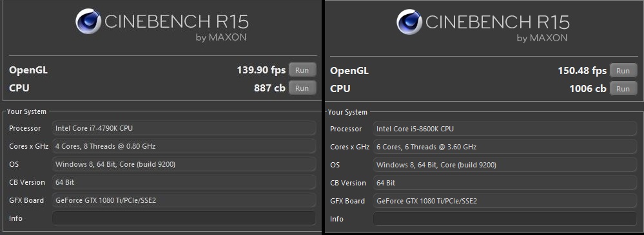Click the left Cinebench sphere logo icon
Image resolution: width=644 pixels, height=235 pixels.
(88, 21)
